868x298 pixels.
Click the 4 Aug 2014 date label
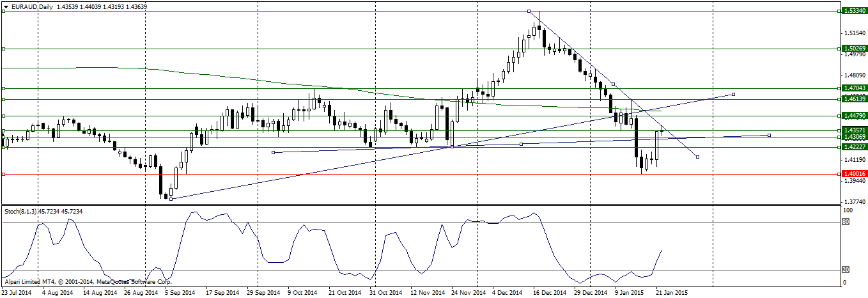pyautogui.click(x=58, y=293)
